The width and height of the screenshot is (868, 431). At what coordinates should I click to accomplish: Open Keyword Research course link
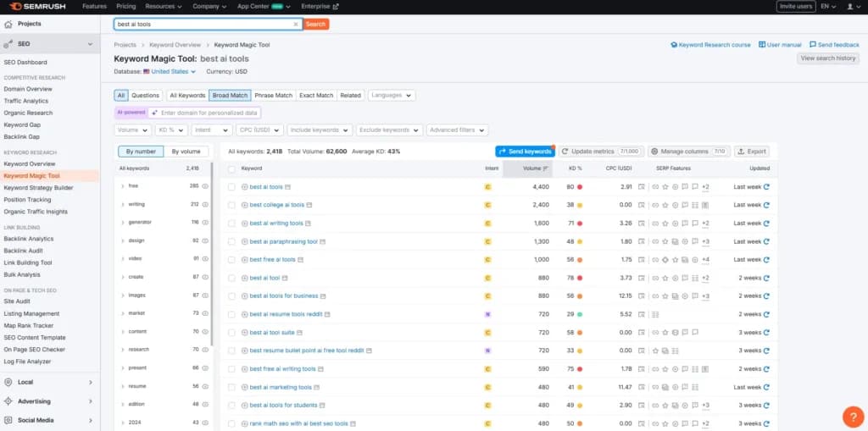(x=711, y=45)
